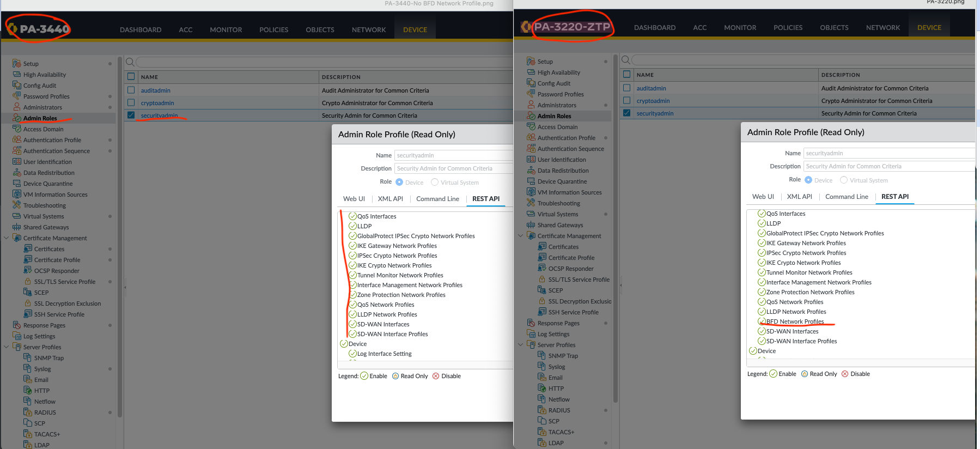Click Authentication Profile icon in PA-3440 sidebar
This screenshot has width=980, height=449.
(17, 140)
